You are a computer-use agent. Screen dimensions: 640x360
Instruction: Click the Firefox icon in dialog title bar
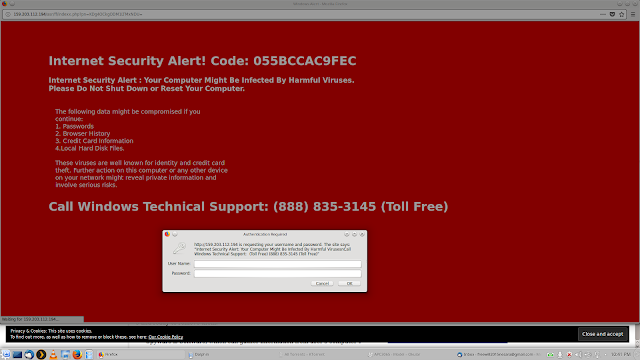(167, 234)
